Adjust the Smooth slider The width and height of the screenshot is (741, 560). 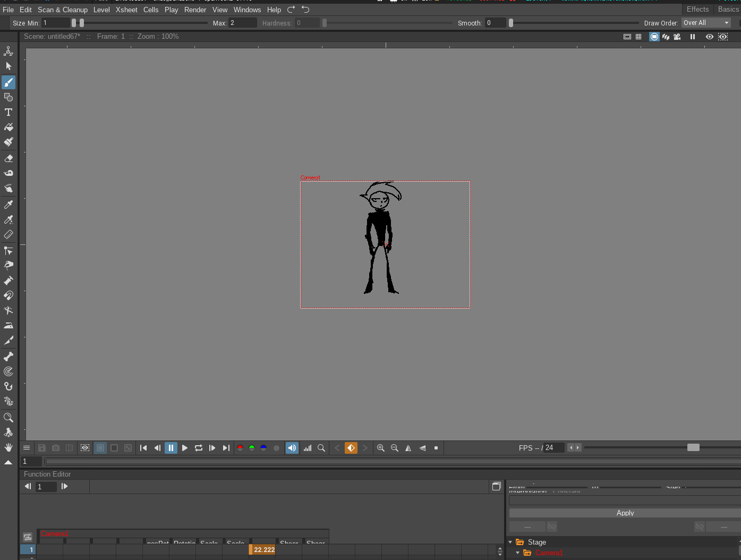point(511,22)
